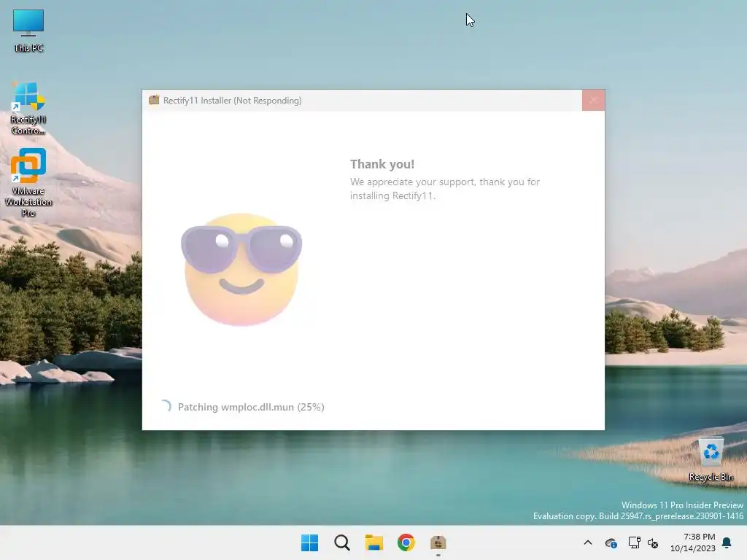Screen dimensions: 747x560
Task: Click Rectify11 Installer taskbar icon
Action: coord(438,542)
